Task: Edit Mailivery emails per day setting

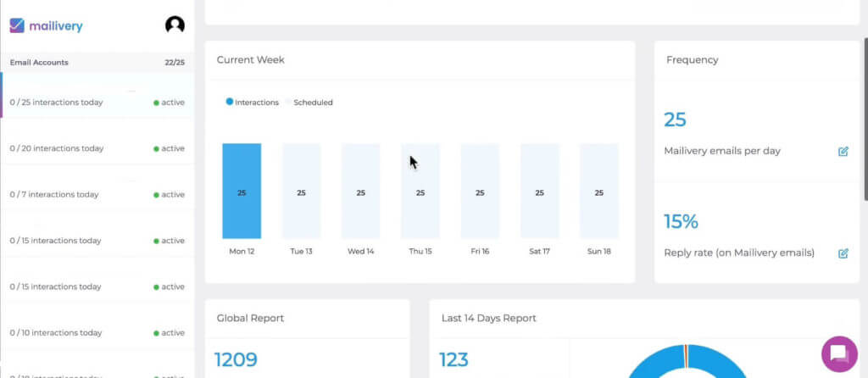Action: [843, 152]
